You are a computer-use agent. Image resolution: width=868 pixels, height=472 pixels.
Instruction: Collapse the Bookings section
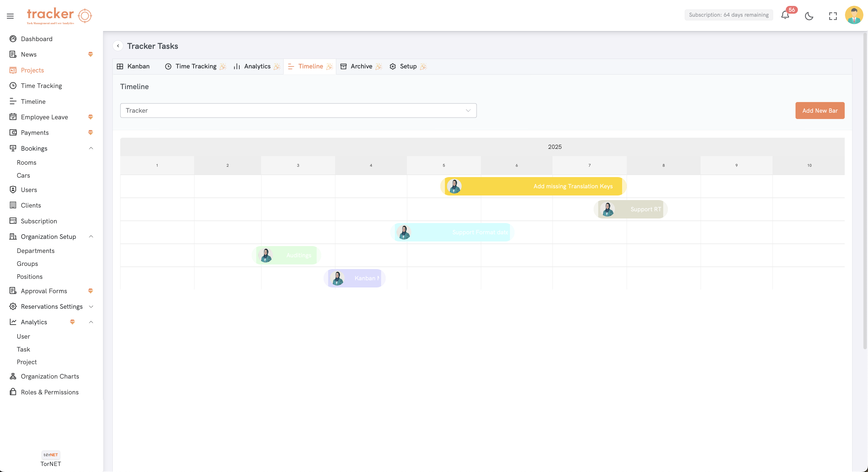coord(91,148)
